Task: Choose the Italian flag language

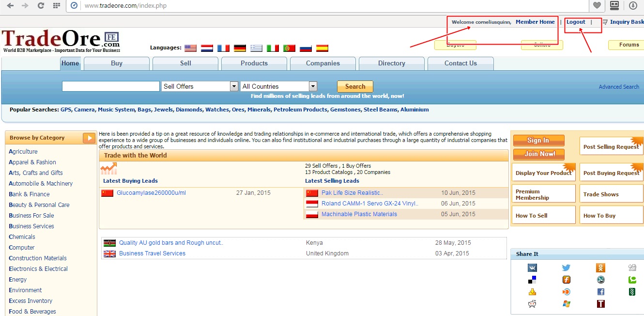Action: click(273, 48)
